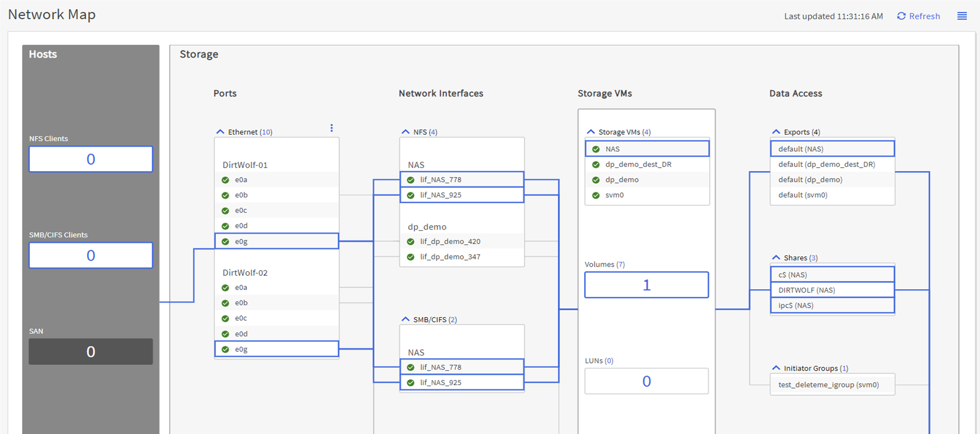Select port e0g under DirtWolf-01
980x434 pixels.
[276, 241]
